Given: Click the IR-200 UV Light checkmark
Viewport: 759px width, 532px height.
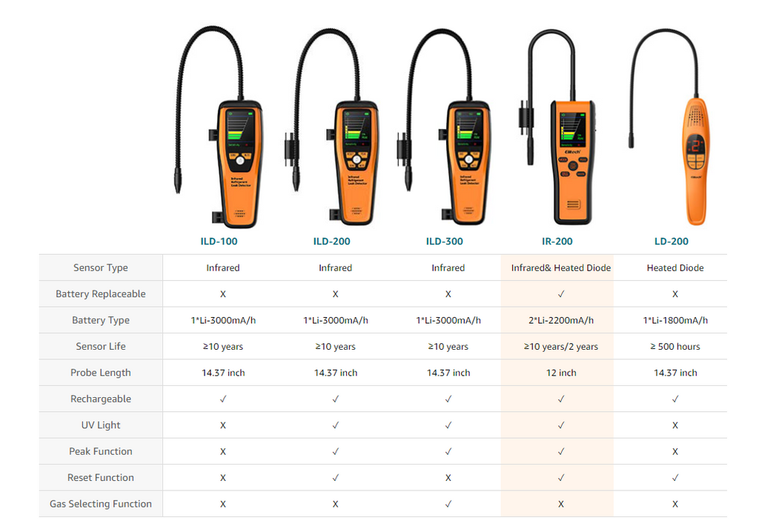Looking at the screenshot, I should click(x=561, y=425).
